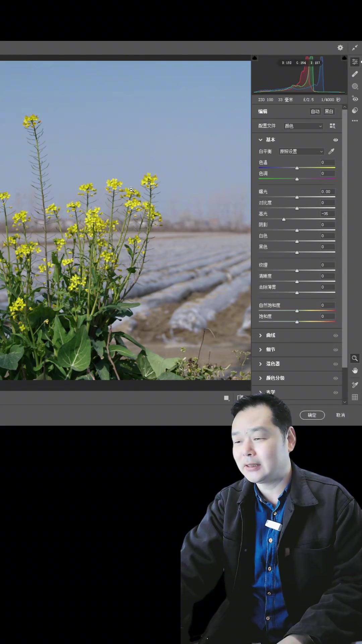
Task: Select the Red Eye removal tool
Action: (355, 99)
